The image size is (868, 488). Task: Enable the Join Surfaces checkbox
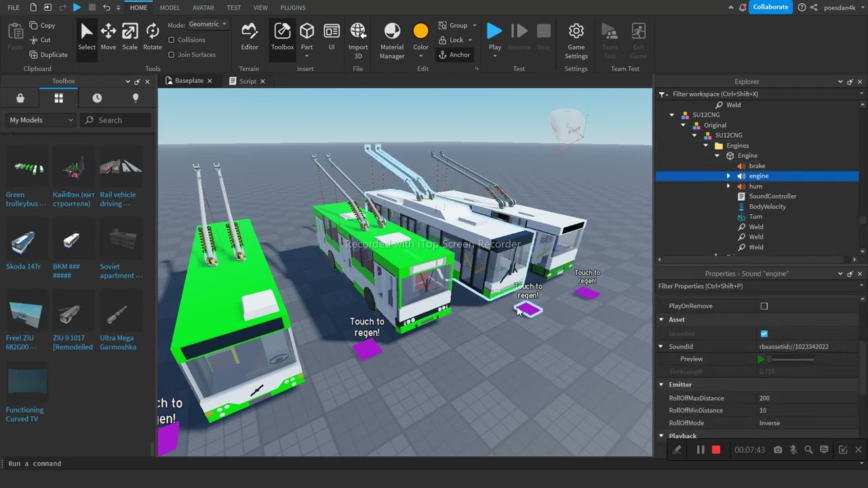click(x=172, y=55)
